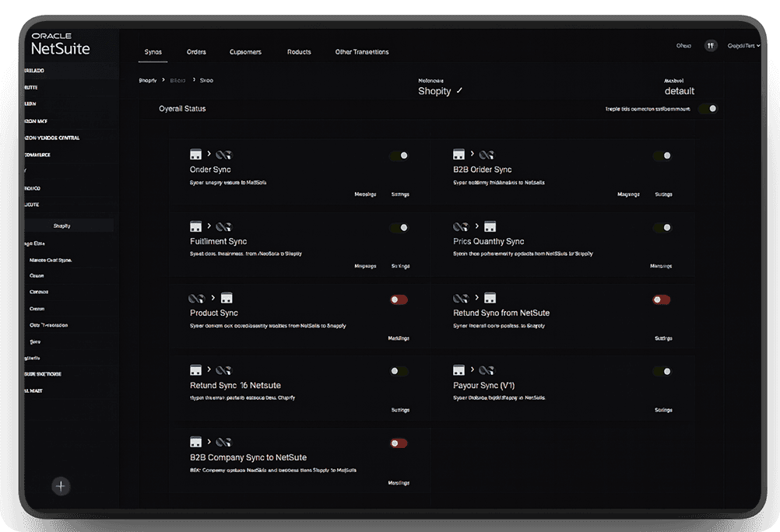Select the Shopify store icon in Order Sync card
This screenshot has height=532, width=780.
[196, 153]
